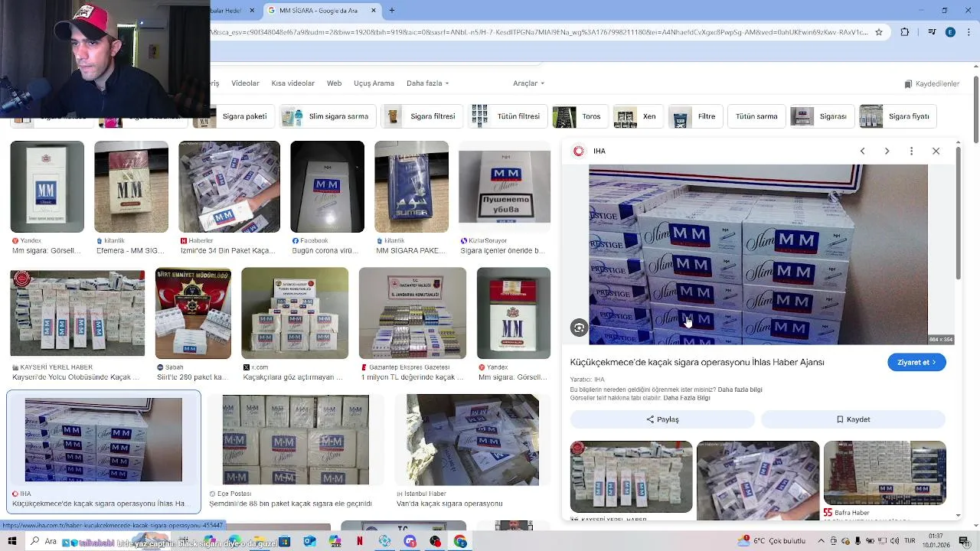Screen dimensions: 980x551
Task: Switch to the Videolar tab
Action: 245,83
